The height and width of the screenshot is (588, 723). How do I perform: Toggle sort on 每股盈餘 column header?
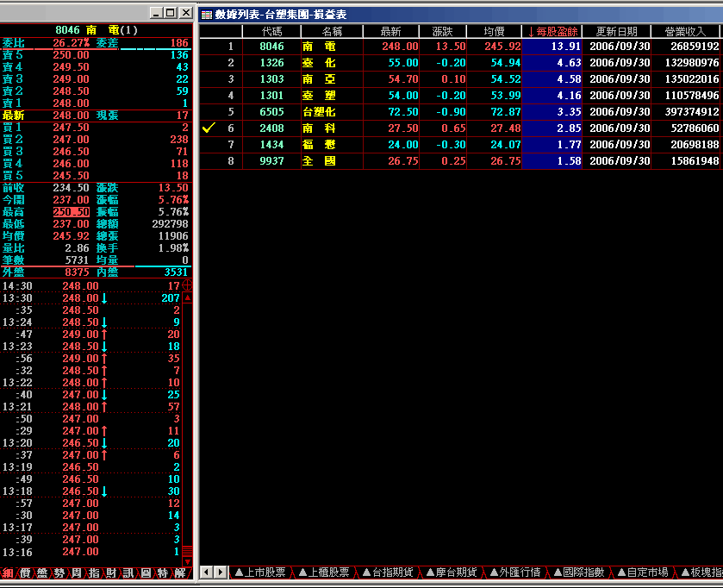[x=552, y=31]
